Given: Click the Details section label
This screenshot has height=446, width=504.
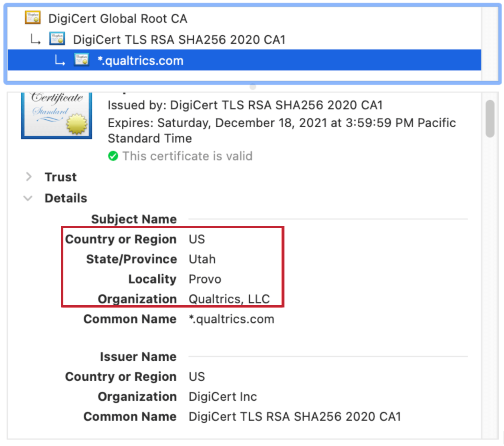Looking at the screenshot, I should pyautogui.click(x=65, y=198).
